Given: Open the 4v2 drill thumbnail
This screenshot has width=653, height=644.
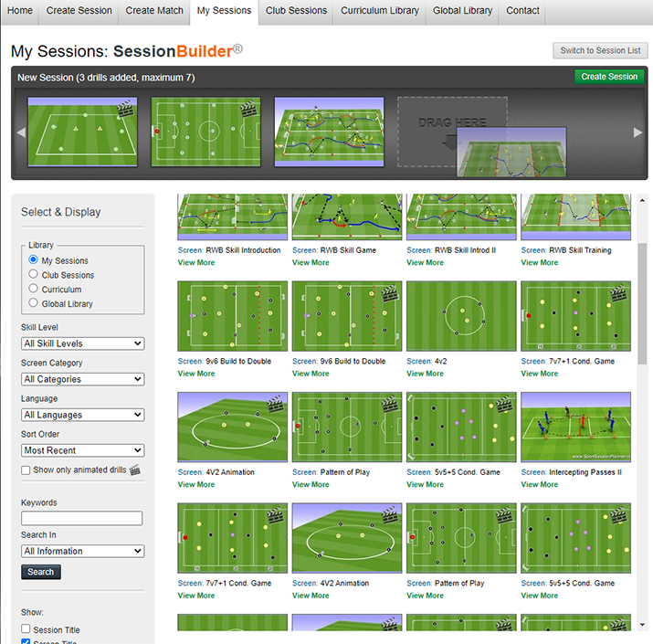Looking at the screenshot, I should [461, 316].
